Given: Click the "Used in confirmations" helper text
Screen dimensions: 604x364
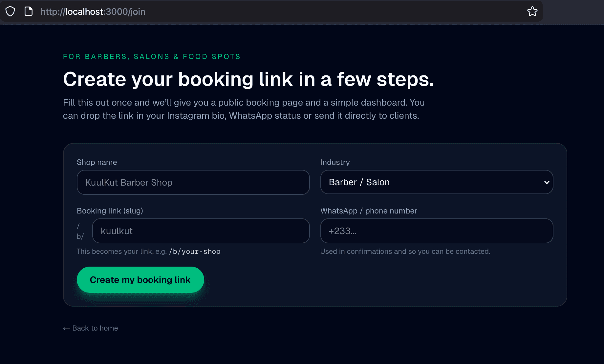Looking at the screenshot, I should (405, 252).
